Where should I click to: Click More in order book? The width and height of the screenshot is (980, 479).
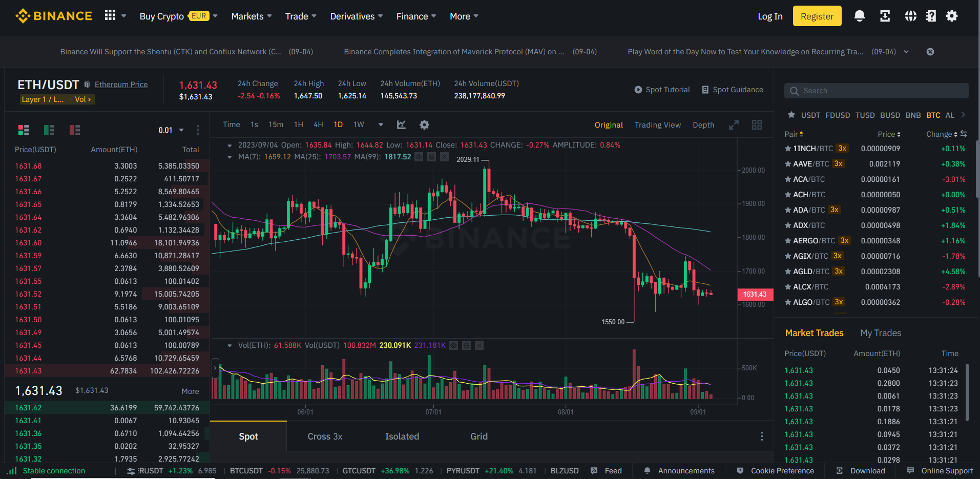191,391
